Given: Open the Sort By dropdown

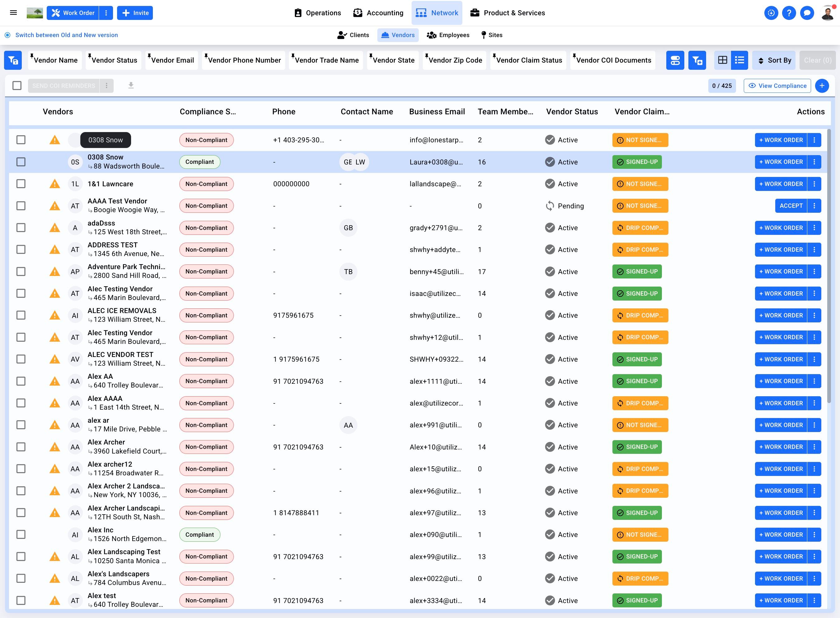Looking at the screenshot, I should [775, 60].
